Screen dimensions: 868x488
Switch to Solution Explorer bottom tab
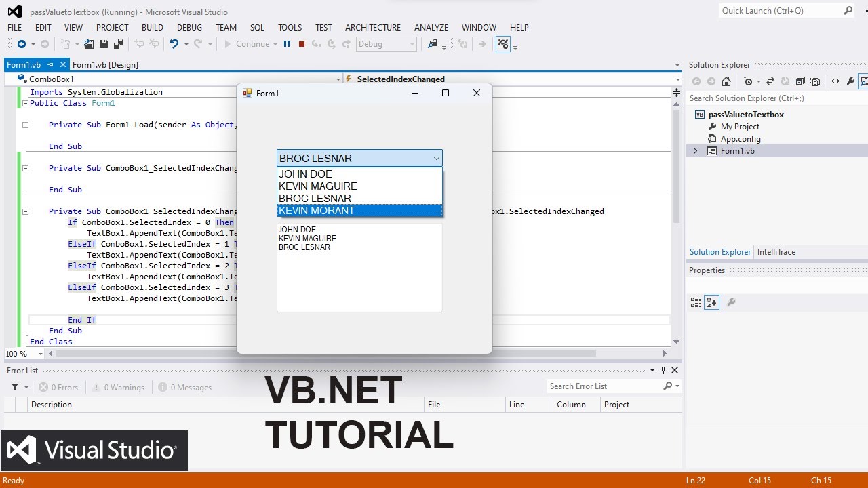tap(720, 252)
